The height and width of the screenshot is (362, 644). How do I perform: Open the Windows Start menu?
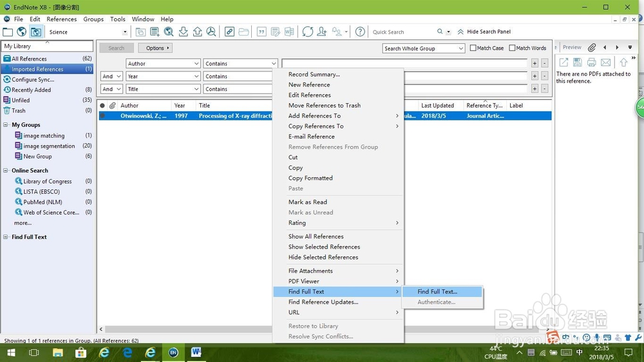(11, 352)
